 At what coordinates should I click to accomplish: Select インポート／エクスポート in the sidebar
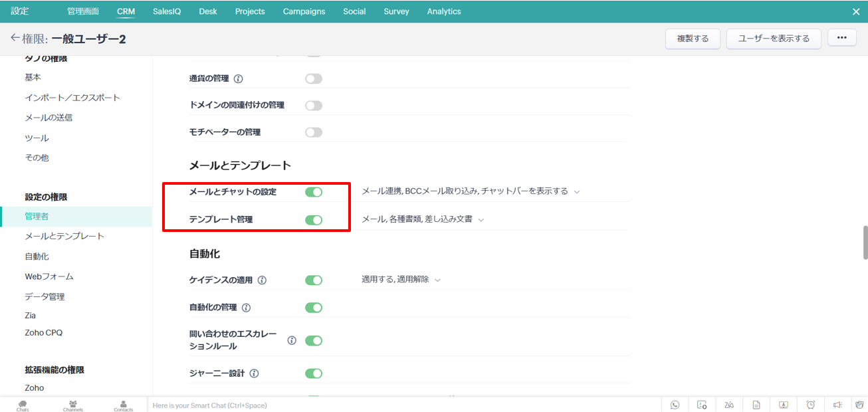click(x=72, y=97)
